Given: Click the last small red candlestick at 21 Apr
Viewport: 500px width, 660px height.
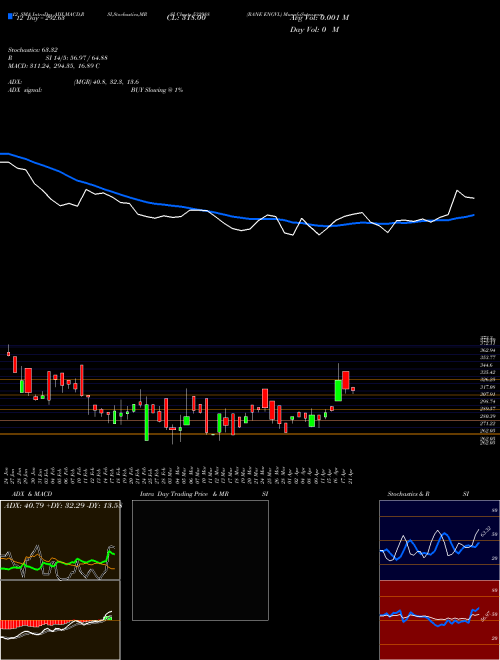Looking at the screenshot, I should (353, 389).
